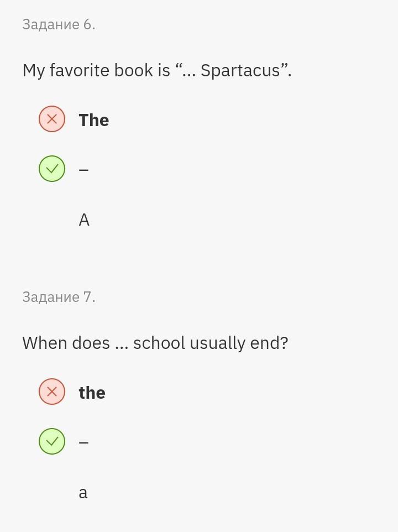Click the word "Spartacus" in the question
The height and width of the screenshot is (532, 398).
click(240, 71)
